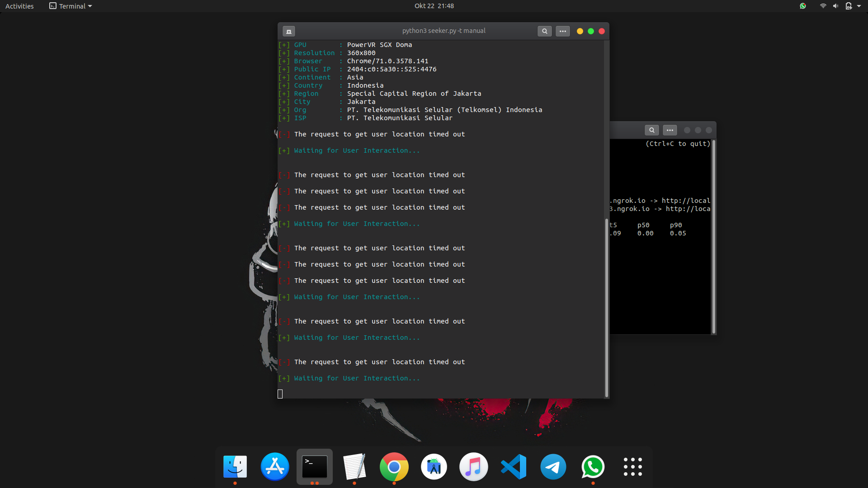
Task: Open Android Studio from the dock
Action: (x=434, y=467)
